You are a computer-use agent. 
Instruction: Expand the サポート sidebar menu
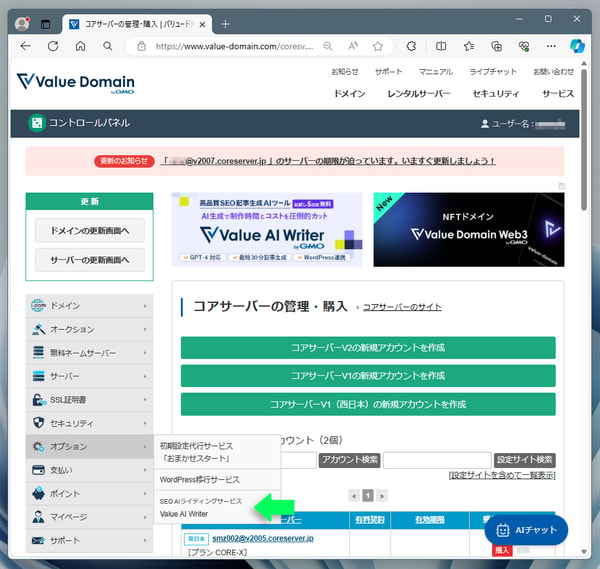point(89,540)
